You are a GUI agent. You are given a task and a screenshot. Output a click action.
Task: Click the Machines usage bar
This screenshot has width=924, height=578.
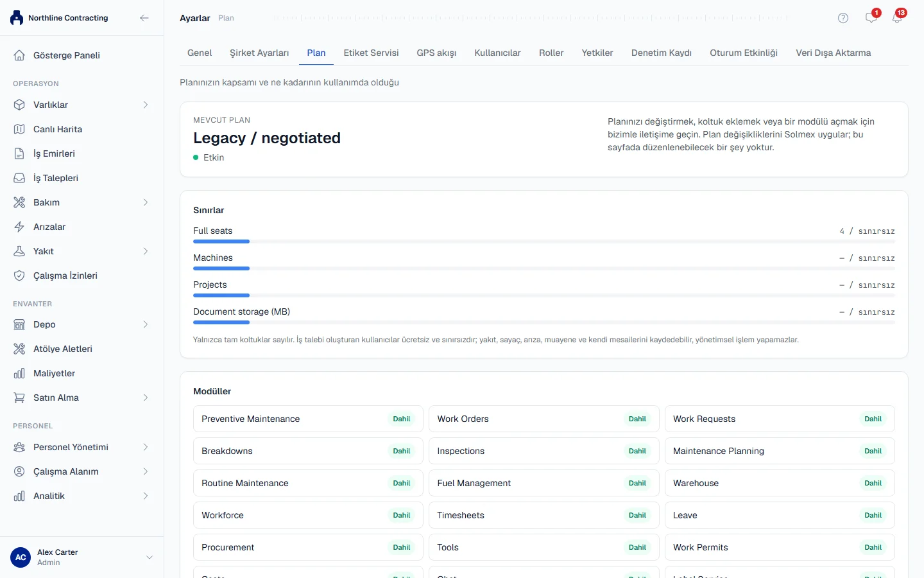[544, 268]
